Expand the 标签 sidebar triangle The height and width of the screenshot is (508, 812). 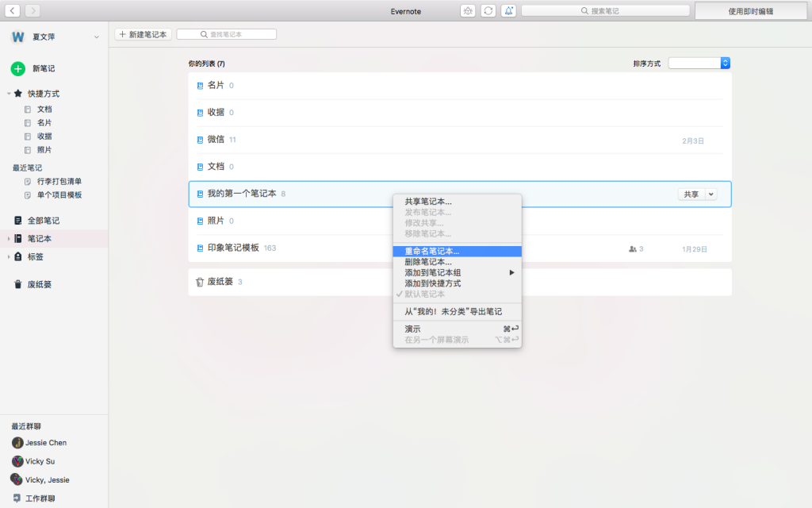[x=9, y=257]
